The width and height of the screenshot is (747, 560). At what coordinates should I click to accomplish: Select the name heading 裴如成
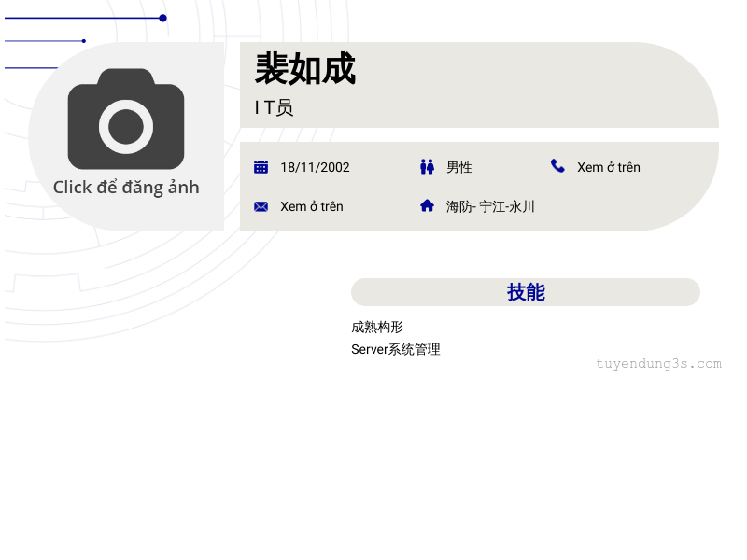(x=305, y=69)
